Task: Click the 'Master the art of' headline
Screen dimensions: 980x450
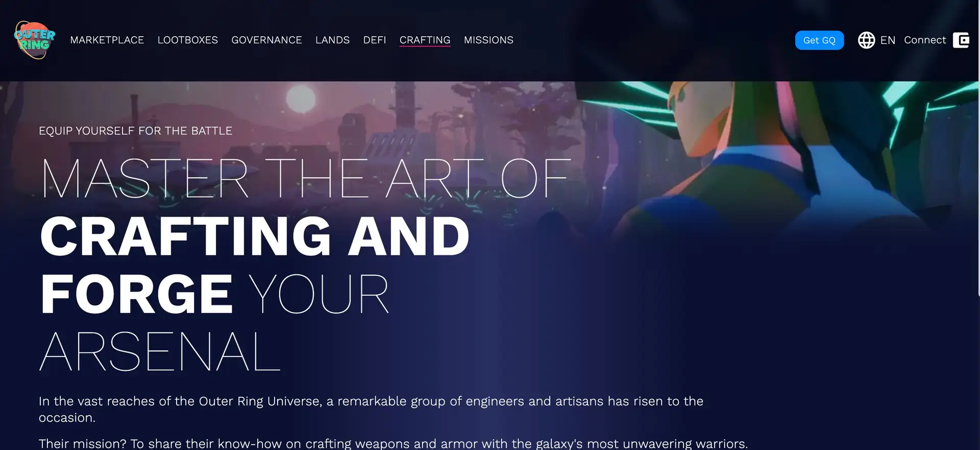Action: coord(305,178)
